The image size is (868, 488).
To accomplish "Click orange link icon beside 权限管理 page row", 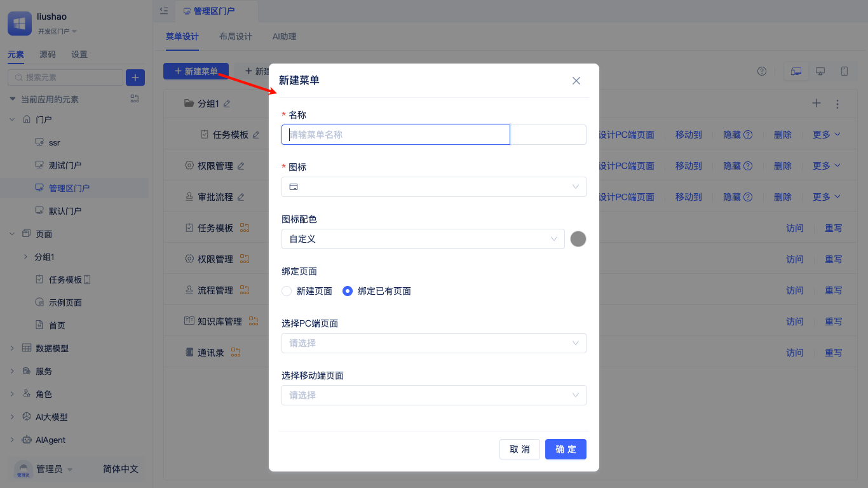I will click(244, 259).
